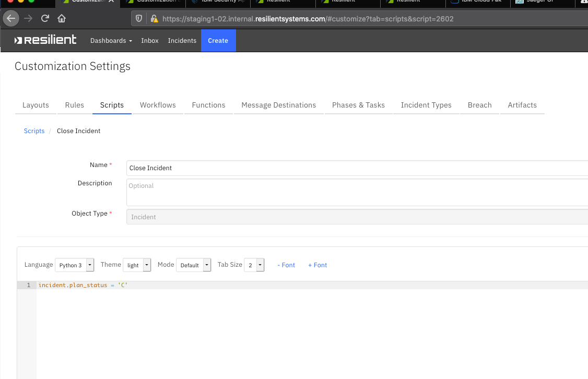Follow the Scripts breadcrumb link

pyautogui.click(x=34, y=131)
